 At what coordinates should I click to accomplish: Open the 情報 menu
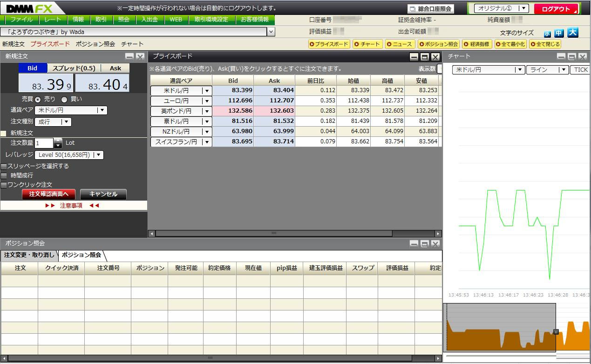point(78,20)
